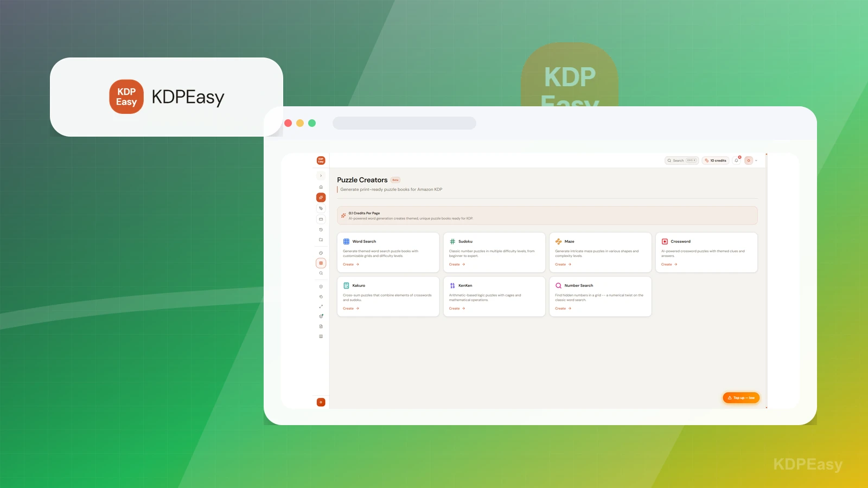Select the outlined puzzle grid sidebar icon
The image size is (868, 488).
coord(321,263)
